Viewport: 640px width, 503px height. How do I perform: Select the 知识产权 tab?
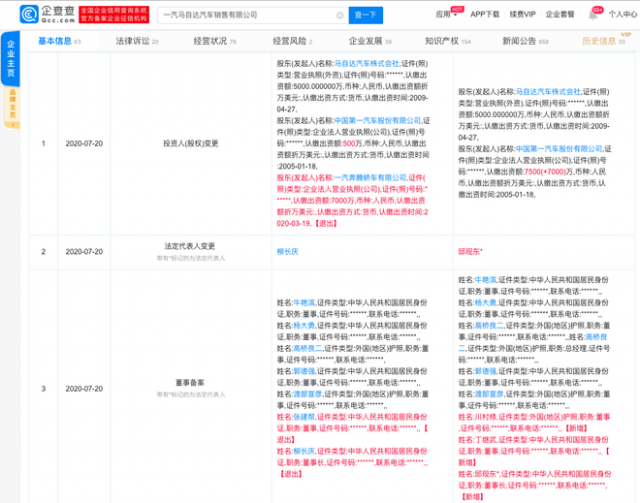coord(448,41)
